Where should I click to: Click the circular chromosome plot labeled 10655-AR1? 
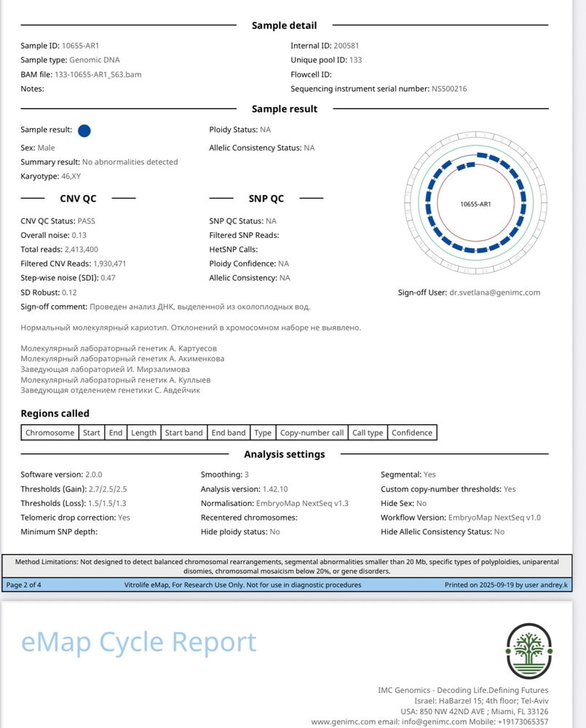pyautogui.click(x=475, y=205)
